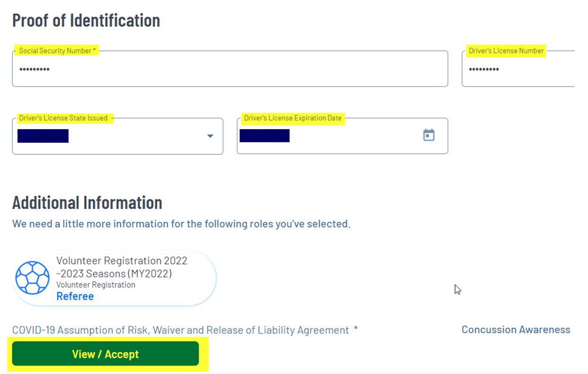Click the Driver's License State Issued label
Viewport: 588px width, 374px height.
coord(63,118)
